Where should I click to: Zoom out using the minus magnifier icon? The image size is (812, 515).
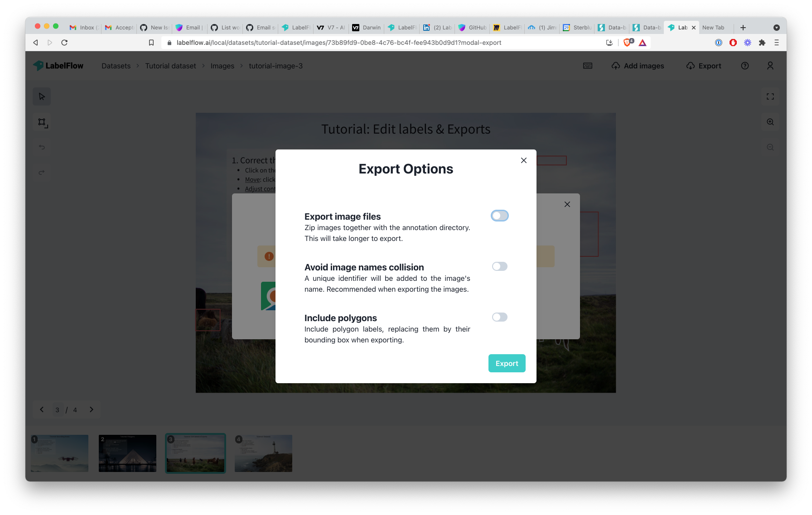click(770, 147)
